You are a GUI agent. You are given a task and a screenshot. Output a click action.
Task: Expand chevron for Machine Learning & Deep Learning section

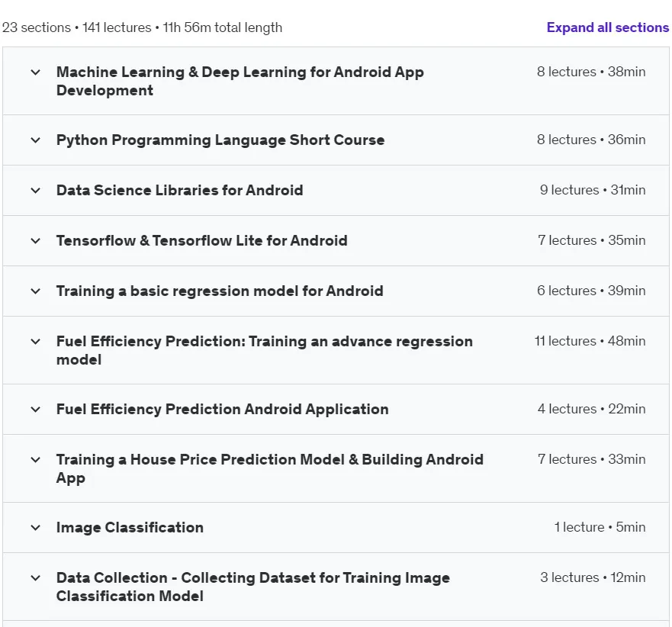pyautogui.click(x=36, y=72)
